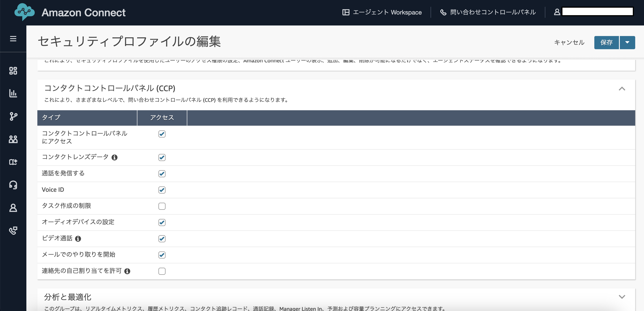Open the dashboard grid icon in sidebar
The image size is (644, 311).
13,71
